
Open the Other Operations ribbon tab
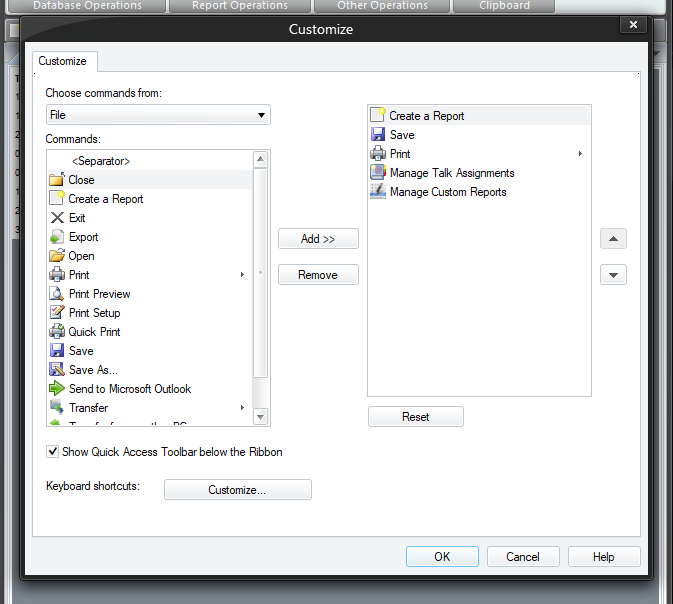coord(382,6)
